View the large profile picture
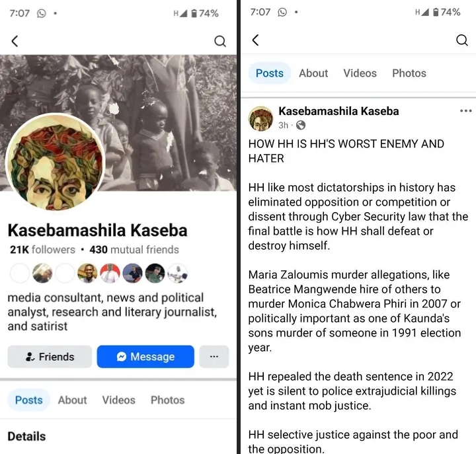 (55, 163)
